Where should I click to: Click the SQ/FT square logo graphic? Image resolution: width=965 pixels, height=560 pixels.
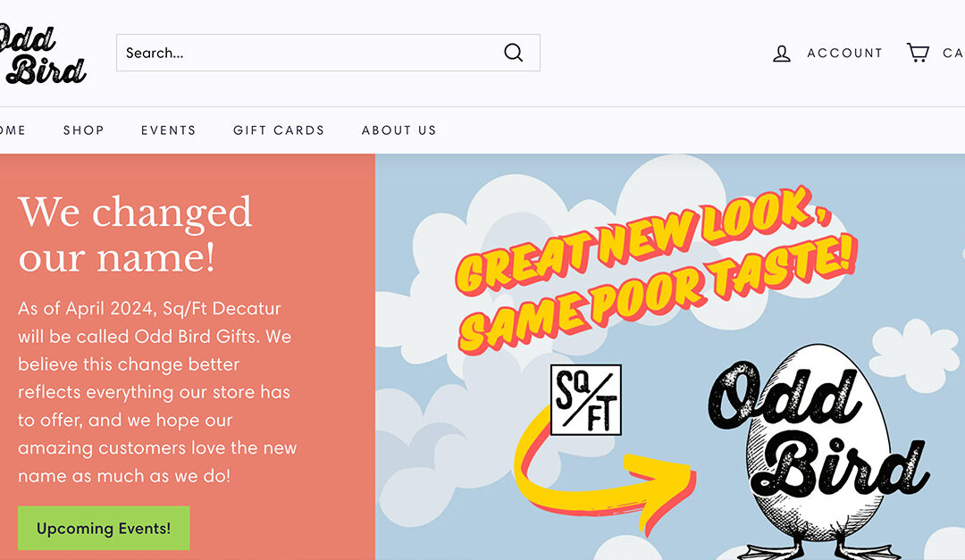coord(586,399)
